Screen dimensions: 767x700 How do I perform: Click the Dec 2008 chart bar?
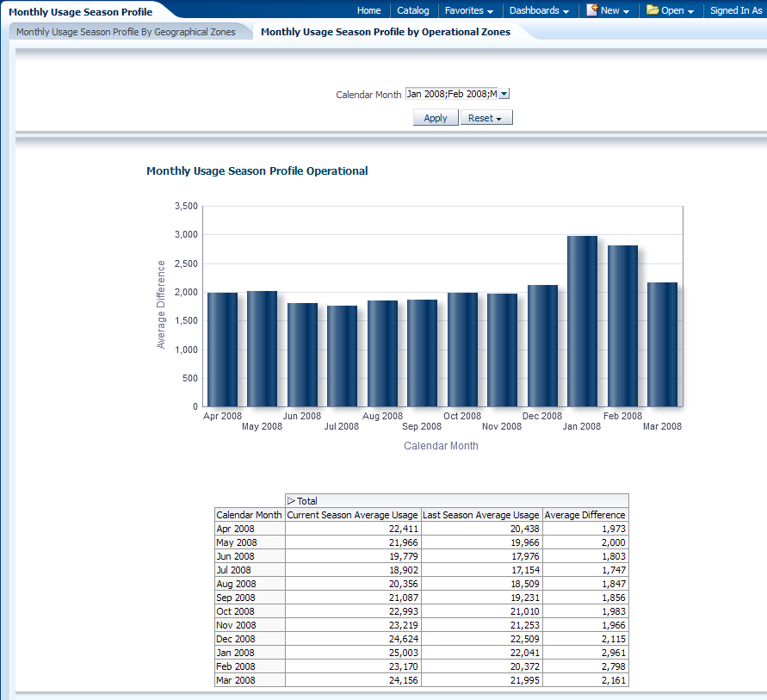[x=542, y=345]
